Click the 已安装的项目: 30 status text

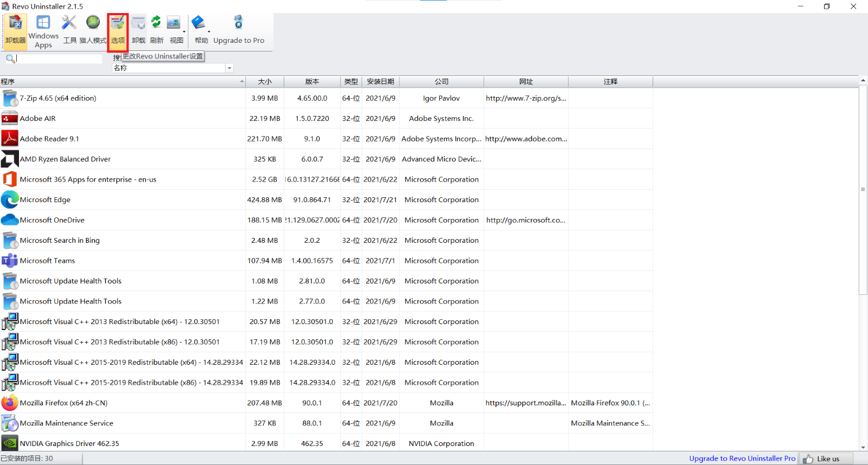pos(27,458)
